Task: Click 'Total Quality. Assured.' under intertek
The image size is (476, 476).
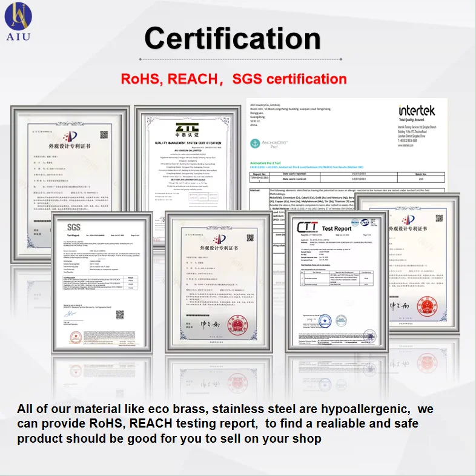Action: pos(411,120)
